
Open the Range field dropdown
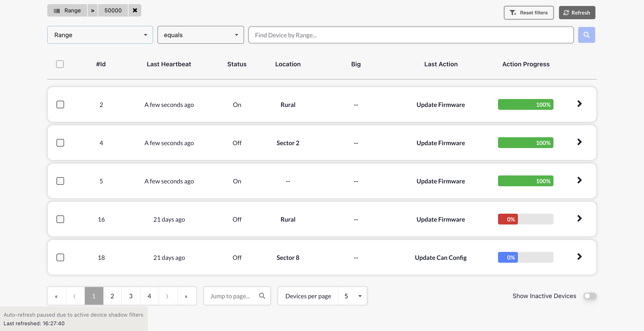pos(100,35)
